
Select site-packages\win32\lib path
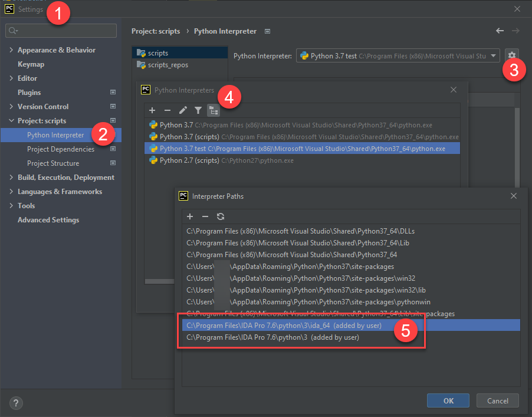point(351,290)
